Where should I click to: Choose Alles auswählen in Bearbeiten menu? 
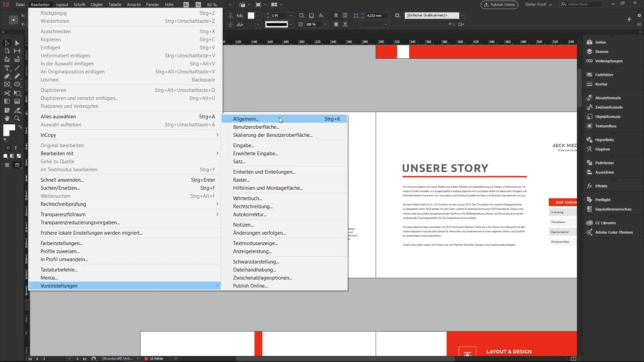click(125, 117)
